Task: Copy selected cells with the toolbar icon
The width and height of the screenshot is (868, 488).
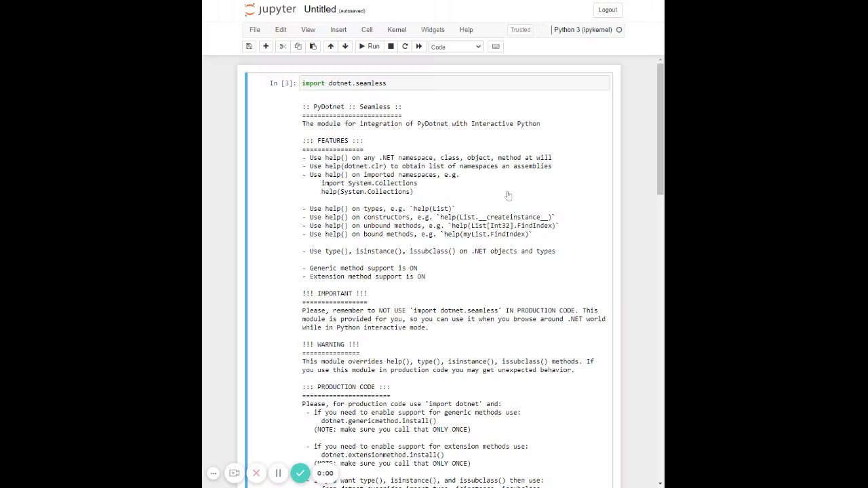Action: coord(298,47)
